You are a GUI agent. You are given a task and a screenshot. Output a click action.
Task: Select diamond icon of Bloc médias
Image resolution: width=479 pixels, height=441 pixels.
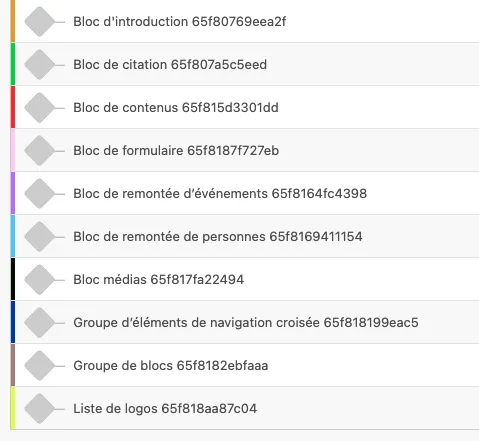point(39,280)
